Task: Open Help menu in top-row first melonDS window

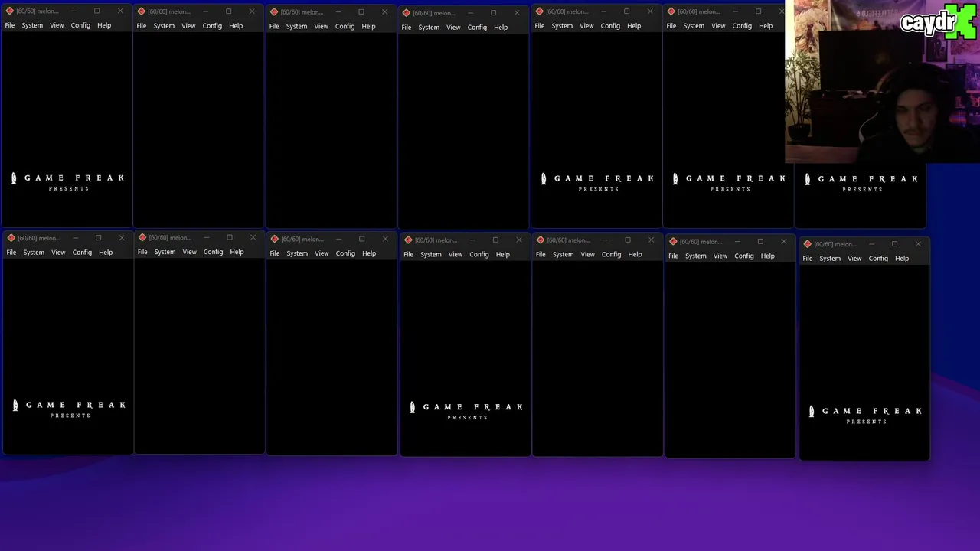Action: click(104, 25)
